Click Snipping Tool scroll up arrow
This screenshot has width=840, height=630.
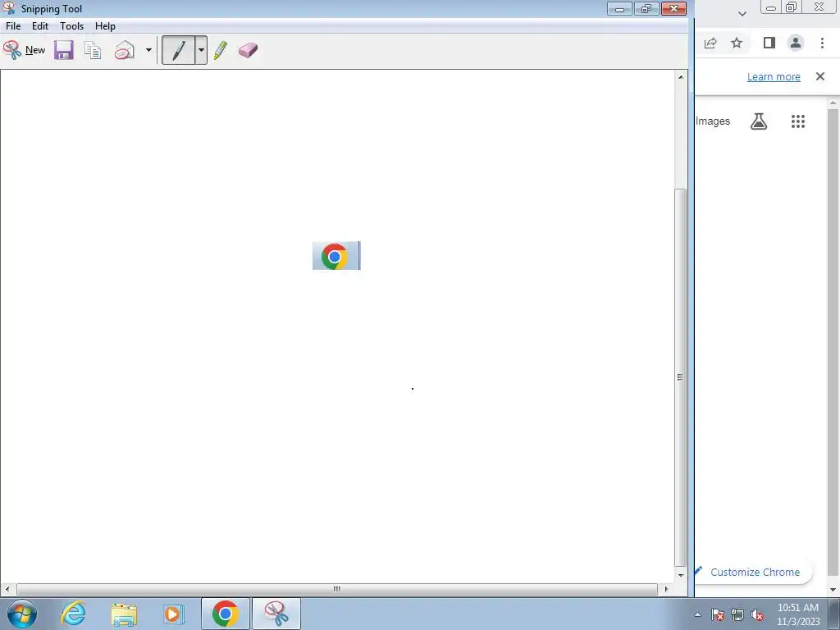click(x=680, y=77)
